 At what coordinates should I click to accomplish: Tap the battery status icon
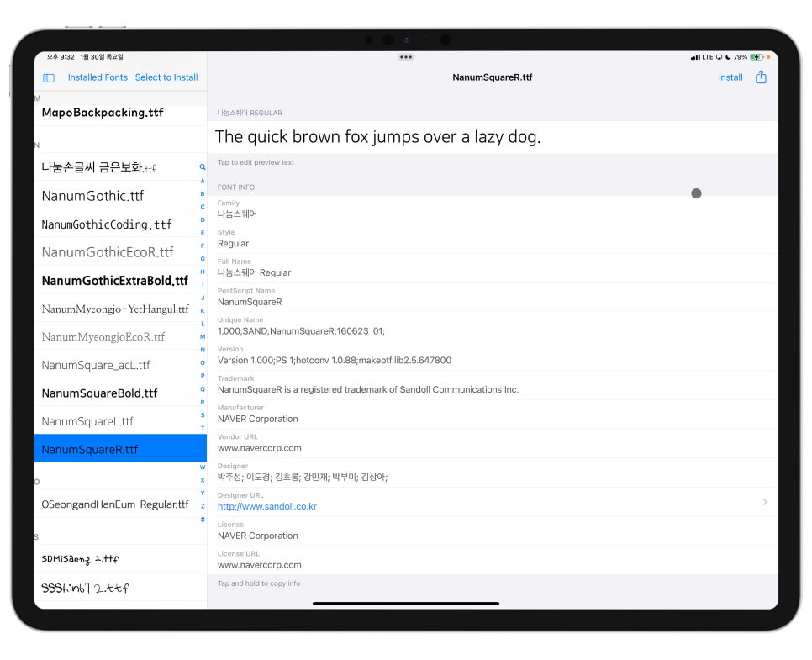click(757, 57)
